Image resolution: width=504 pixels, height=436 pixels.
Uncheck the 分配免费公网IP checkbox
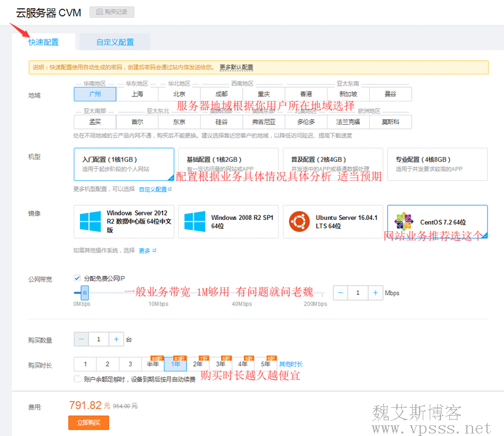pos(77,278)
